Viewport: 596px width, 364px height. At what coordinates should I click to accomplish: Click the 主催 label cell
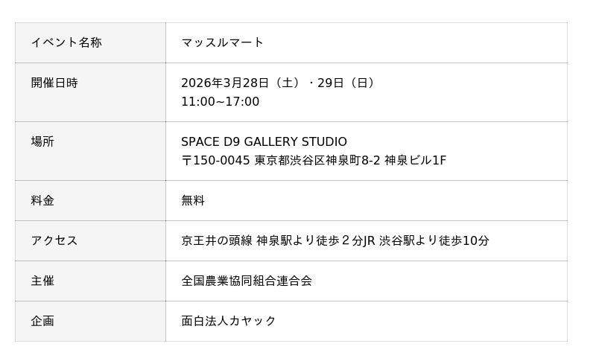(x=42, y=281)
